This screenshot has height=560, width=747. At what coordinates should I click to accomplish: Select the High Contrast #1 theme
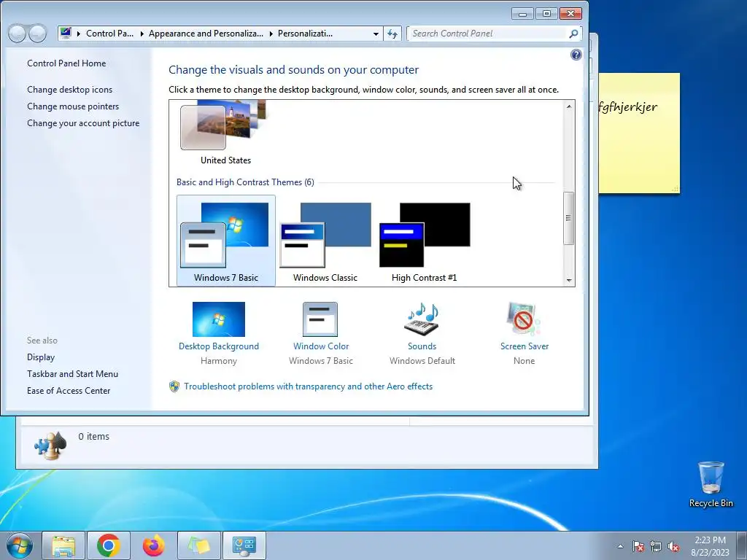point(425,241)
